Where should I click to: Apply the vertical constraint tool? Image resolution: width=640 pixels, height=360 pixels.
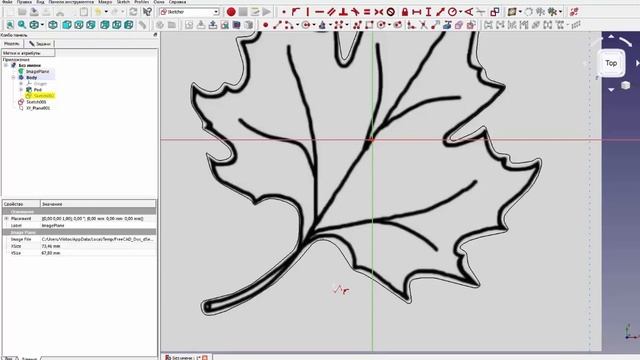[307, 12]
